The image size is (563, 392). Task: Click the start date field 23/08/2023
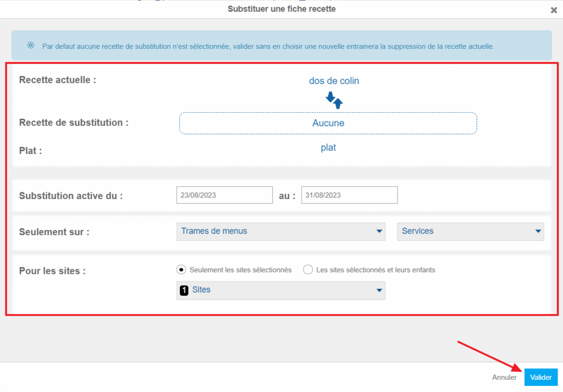click(224, 195)
